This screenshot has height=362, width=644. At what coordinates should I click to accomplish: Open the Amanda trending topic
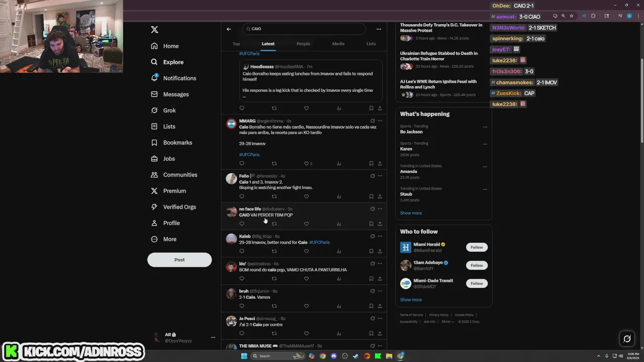click(x=409, y=171)
